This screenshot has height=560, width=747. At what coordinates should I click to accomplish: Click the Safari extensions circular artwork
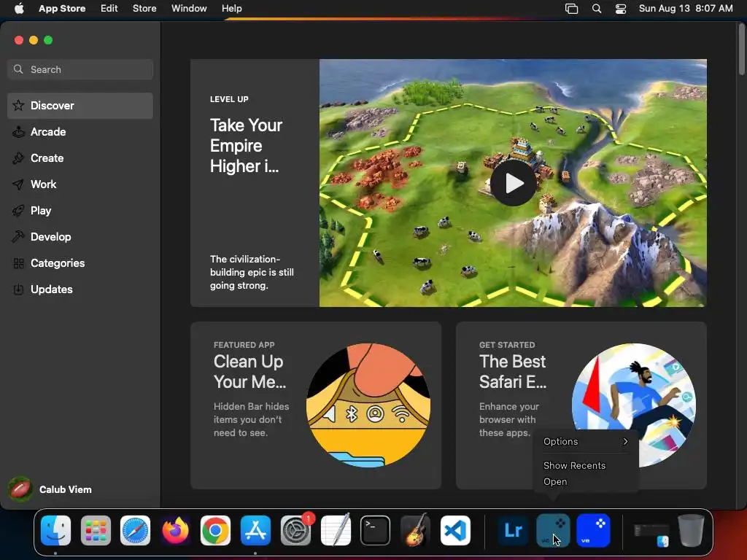[x=634, y=405]
